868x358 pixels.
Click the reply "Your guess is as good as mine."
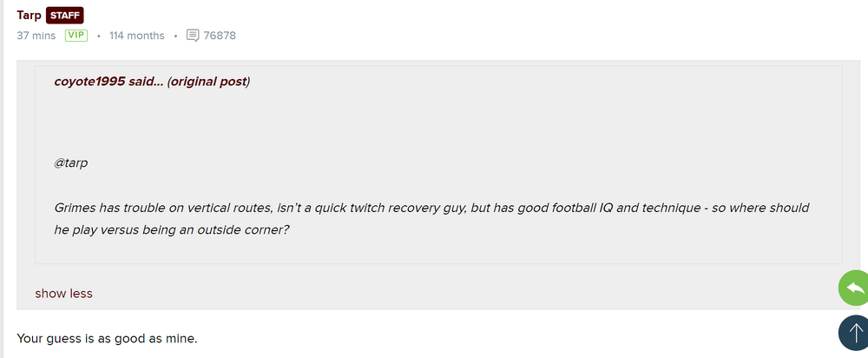tap(107, 336)
